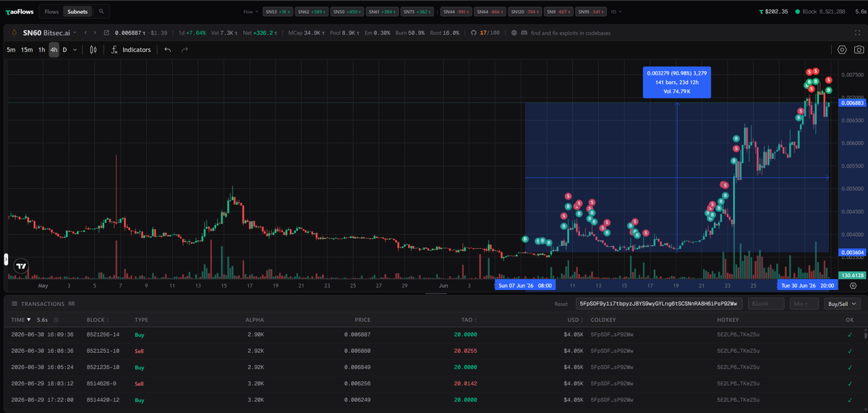Screen dimensions: 868x413
Task: Open the 1D period dropdown in top bar
Action: point(616,12)
